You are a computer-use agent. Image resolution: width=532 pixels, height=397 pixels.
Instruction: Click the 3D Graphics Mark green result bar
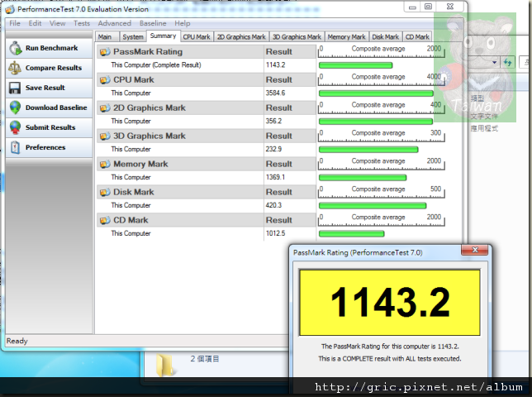[x=368, y=150]
